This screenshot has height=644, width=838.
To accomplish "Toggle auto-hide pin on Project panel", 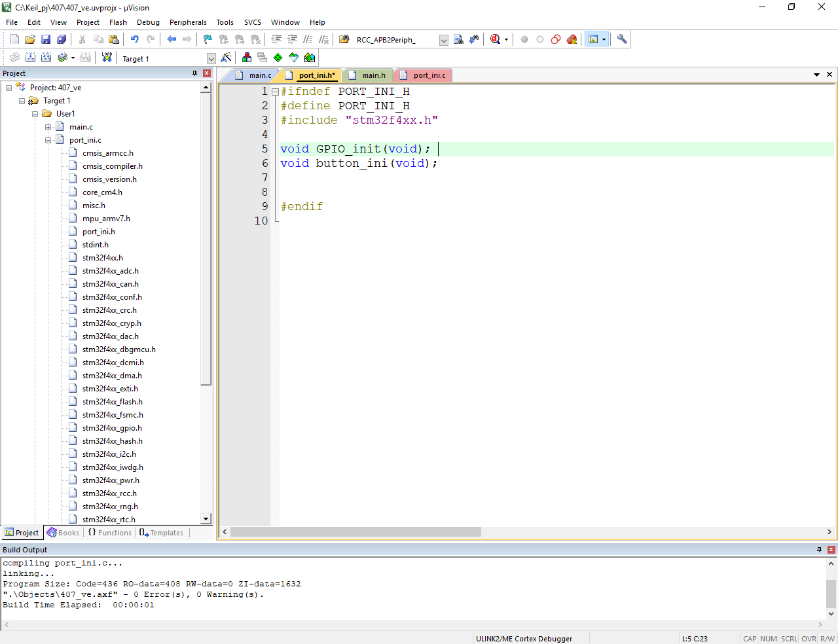I will click(195, 73).
